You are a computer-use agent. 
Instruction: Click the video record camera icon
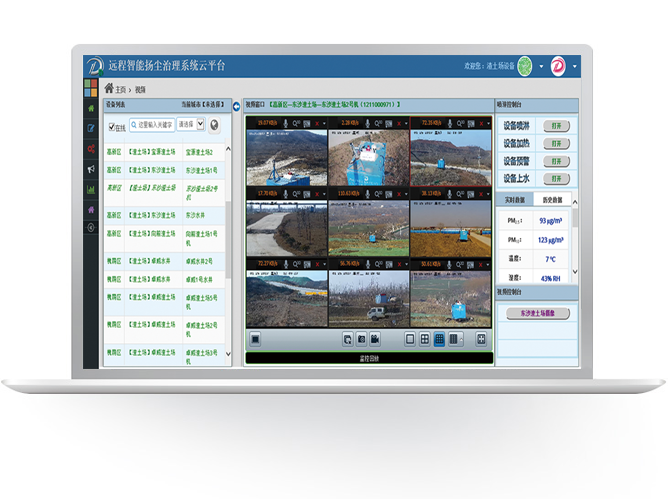tap(375, 339)
